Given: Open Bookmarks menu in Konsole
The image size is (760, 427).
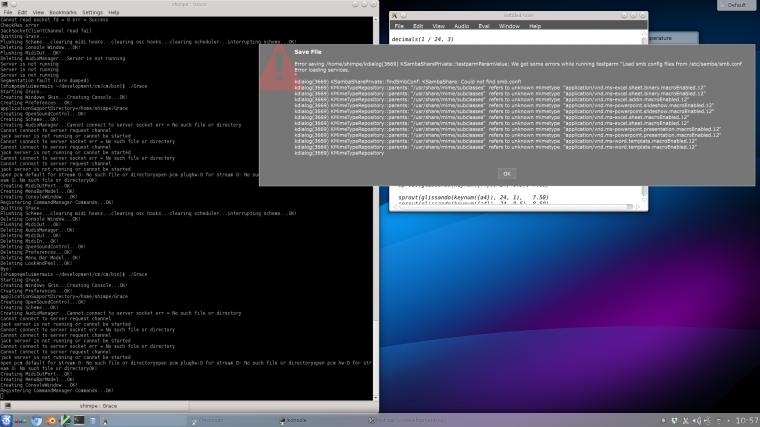Looking at the screenshot, I should [63, 12].
